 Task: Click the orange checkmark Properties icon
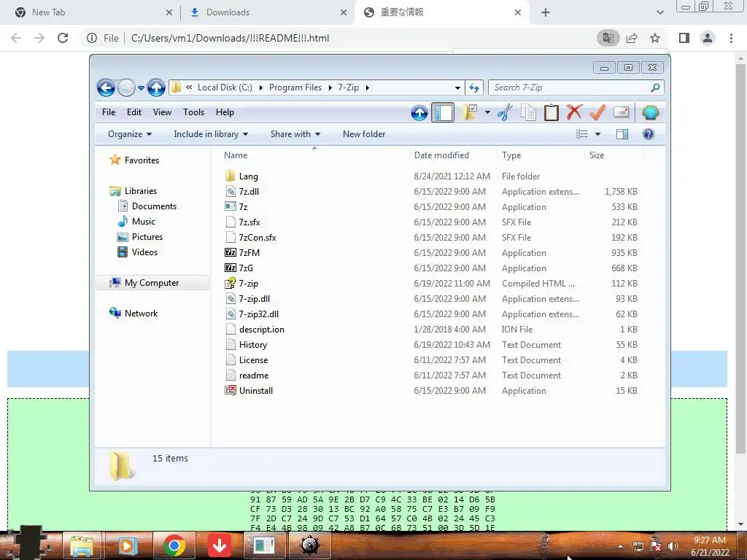pyautogui.click(x=597, y=112)
